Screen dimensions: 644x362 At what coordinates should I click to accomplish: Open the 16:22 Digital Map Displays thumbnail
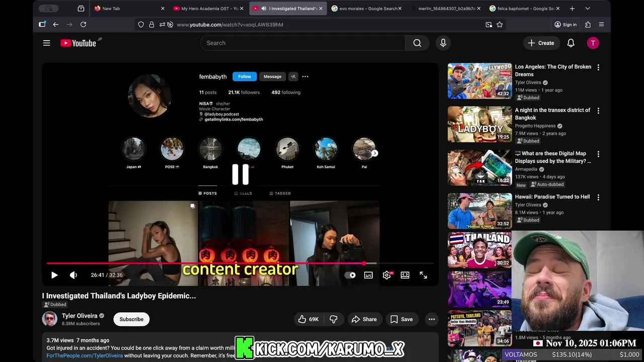(479, 167)
